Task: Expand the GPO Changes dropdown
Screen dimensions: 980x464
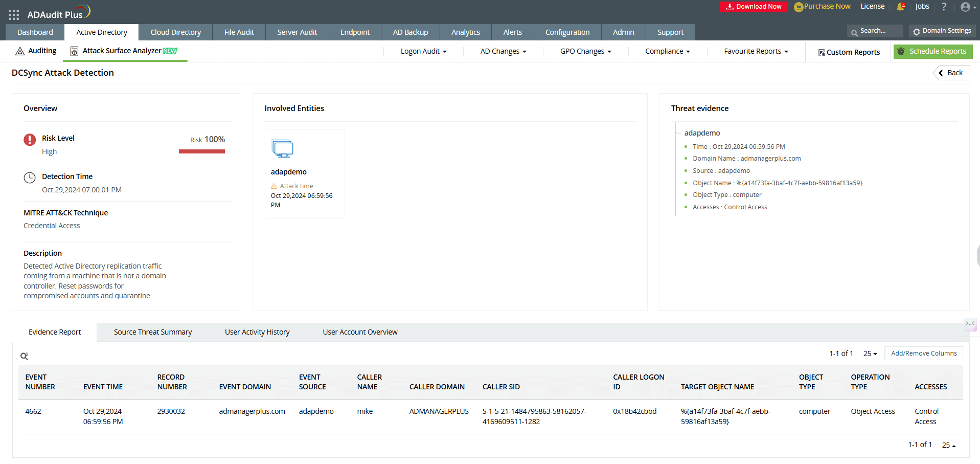Action: (585, 51)
